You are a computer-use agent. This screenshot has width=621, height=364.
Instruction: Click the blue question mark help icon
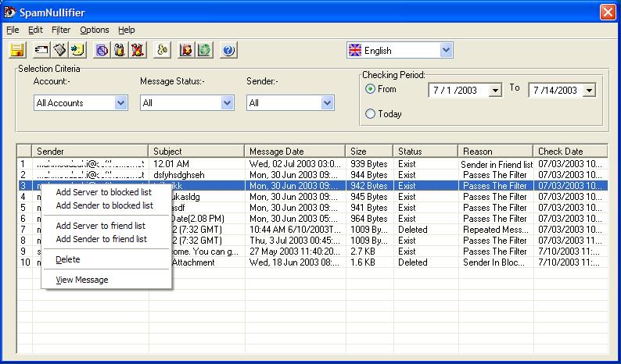click(228, 50)
